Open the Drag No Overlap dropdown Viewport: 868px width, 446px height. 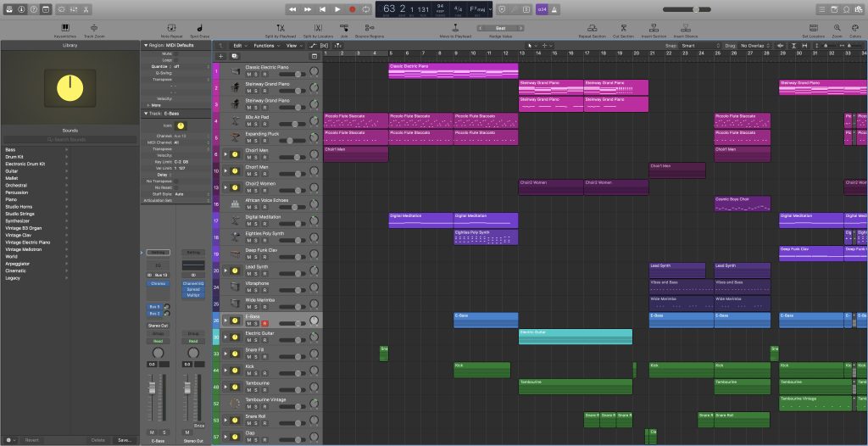click(756, 46)
